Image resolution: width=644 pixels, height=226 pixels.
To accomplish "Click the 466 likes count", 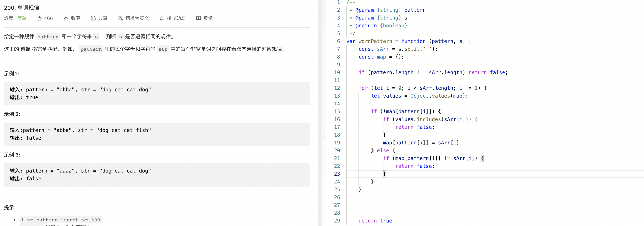I will (48, 18).
